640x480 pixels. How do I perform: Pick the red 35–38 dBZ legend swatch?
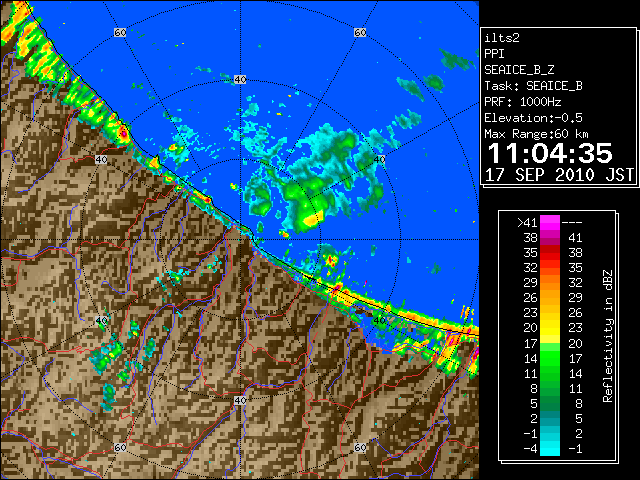click(550, 253)
